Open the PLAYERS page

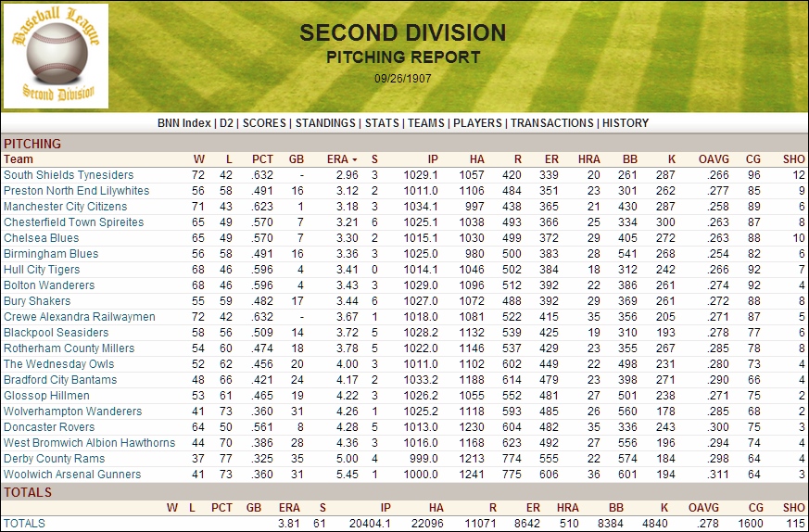[477, 123]
